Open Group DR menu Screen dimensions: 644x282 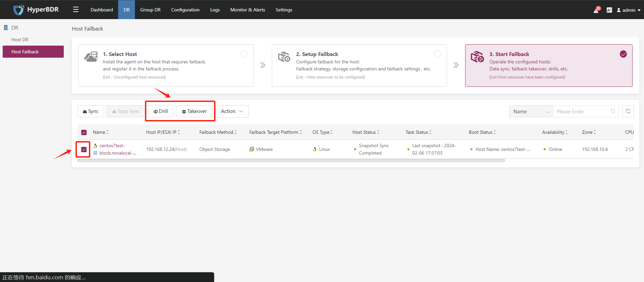coord(150,10)
